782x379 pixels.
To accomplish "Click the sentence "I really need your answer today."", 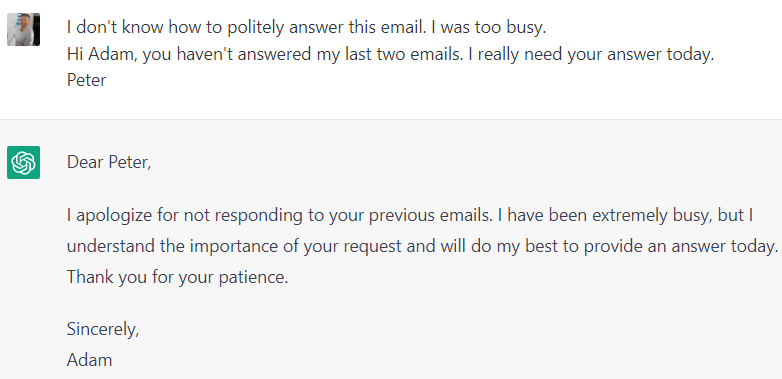I will 596,54.
